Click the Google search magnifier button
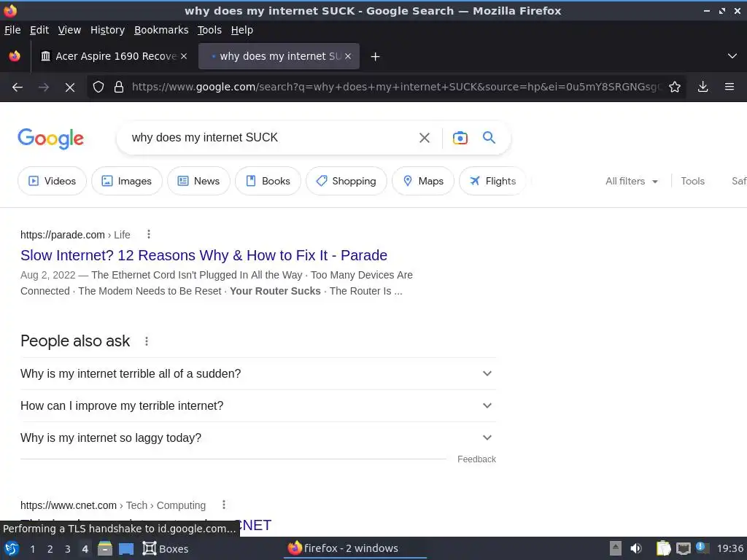747x560 pixels. [489, 138]
